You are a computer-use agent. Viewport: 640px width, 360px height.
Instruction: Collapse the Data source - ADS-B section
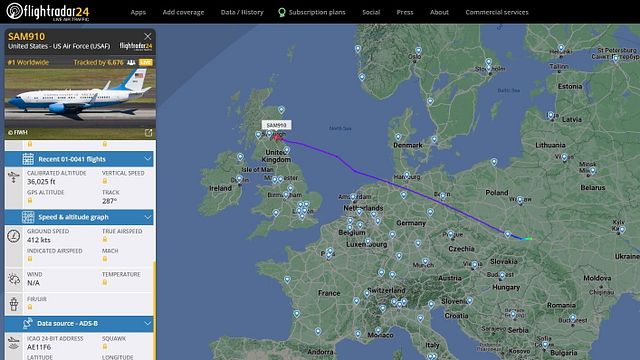tap(147, 323)
